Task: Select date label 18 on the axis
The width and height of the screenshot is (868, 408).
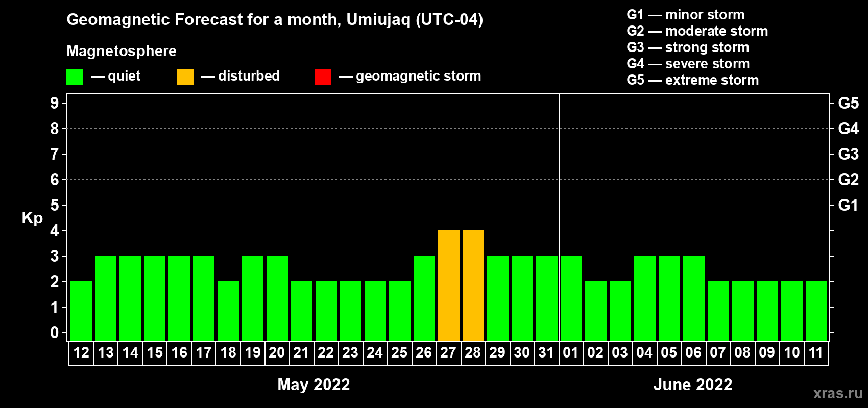Action: click(x=228, y=353)
